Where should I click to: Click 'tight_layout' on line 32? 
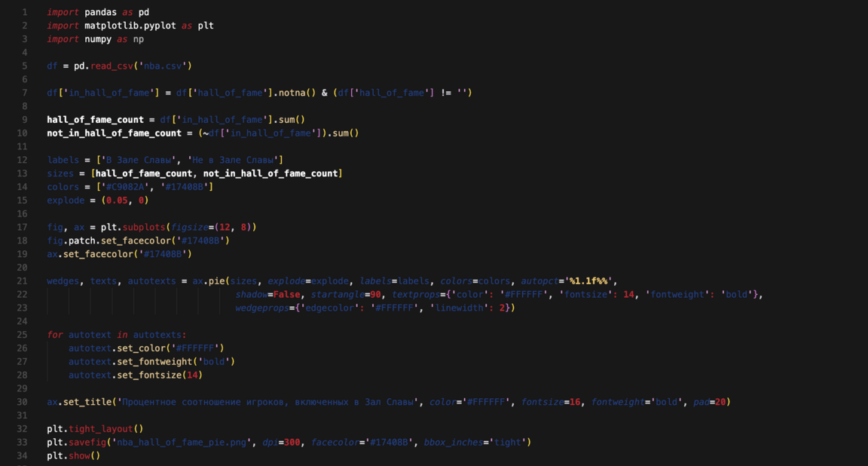pos(101,429)
